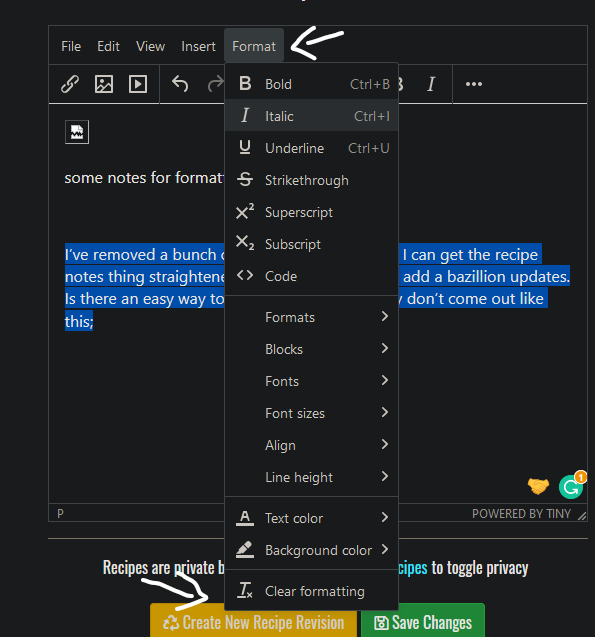Image resolution: width=595 pixels, height=637 pixels.
Task: Click the insert image toolbar icon
Action: (104, 84)
